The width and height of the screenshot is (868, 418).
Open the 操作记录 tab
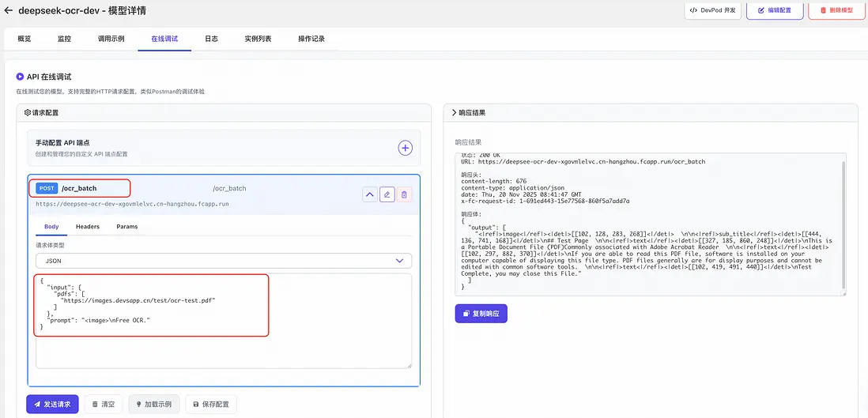click(311, 39)
